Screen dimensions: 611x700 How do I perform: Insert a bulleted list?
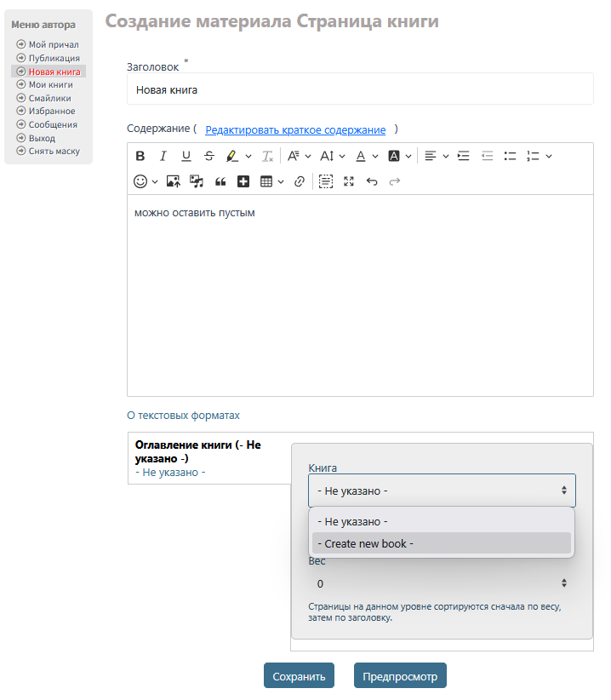pos(510,156)
